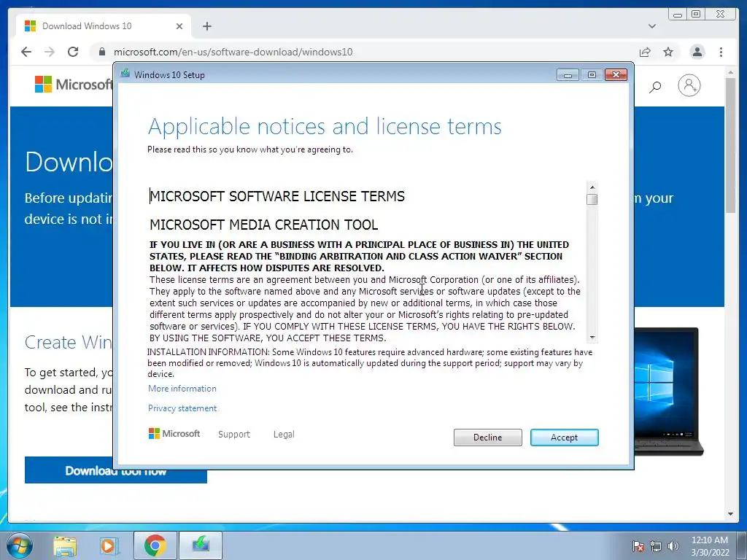
Task: Click Chrome page scrollbar thumb
Action: tap(731, 145)
